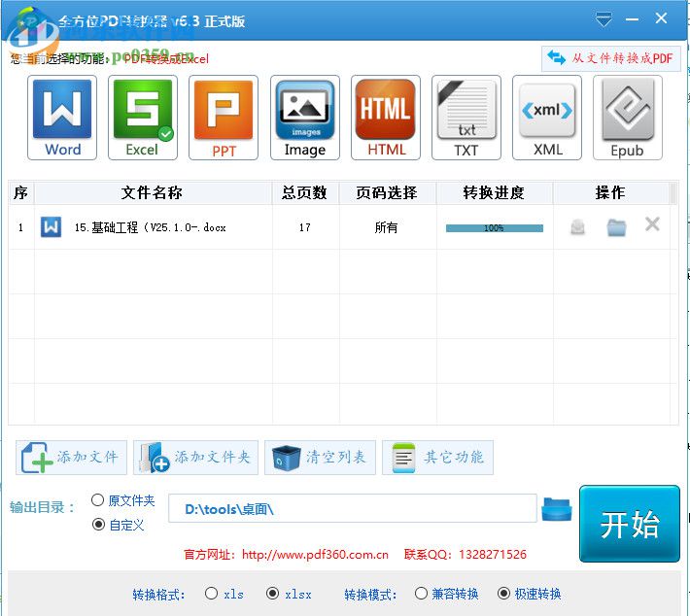
Task: Select the HTML conversion icon
Action: point(386,118)
